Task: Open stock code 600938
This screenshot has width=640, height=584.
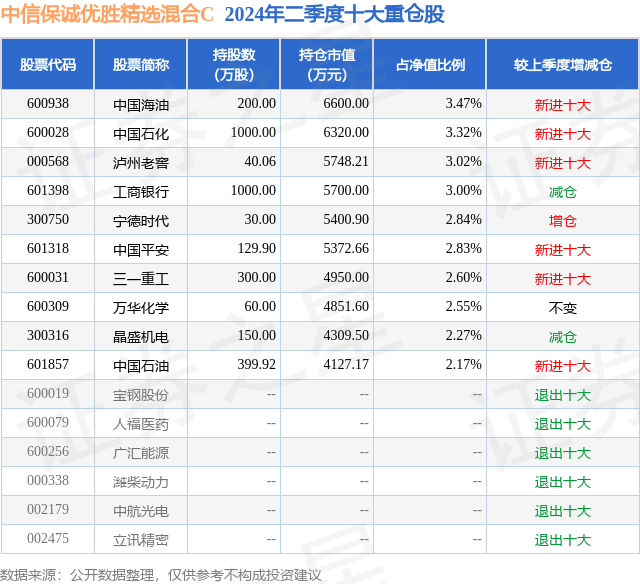Action: [x=48, y=104]
